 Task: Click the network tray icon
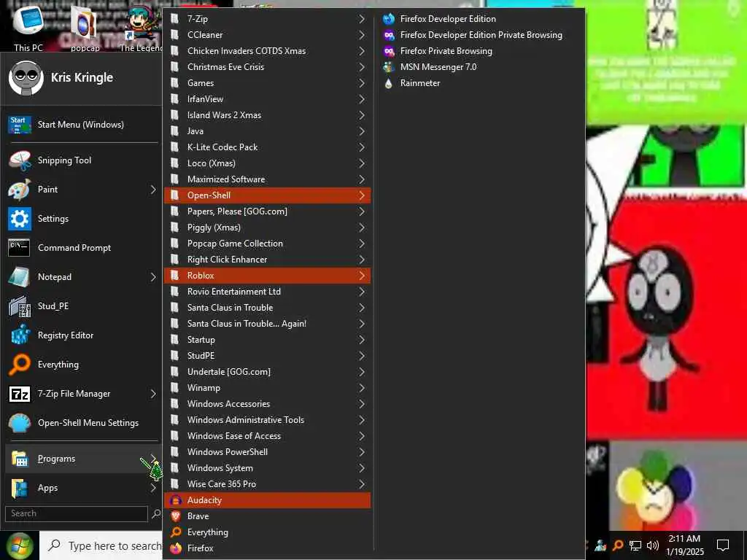point(635,545)
